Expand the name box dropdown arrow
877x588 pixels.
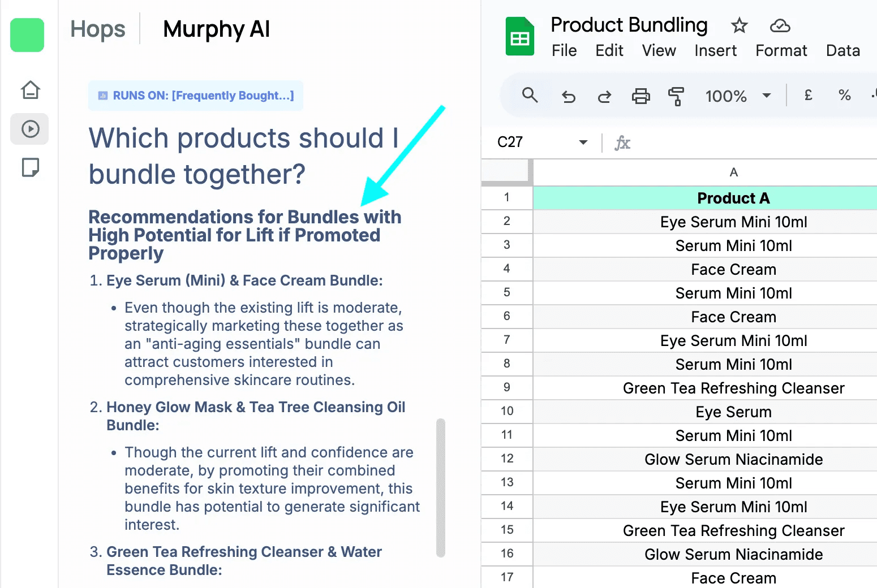[583, 142]
